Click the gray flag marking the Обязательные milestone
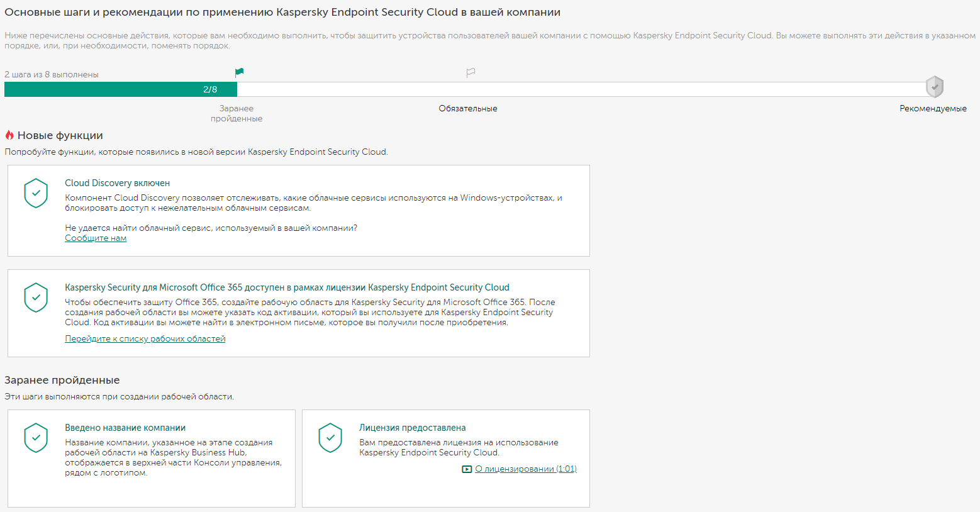This screenshot has width=980, height=512. (x=471, y=73)
